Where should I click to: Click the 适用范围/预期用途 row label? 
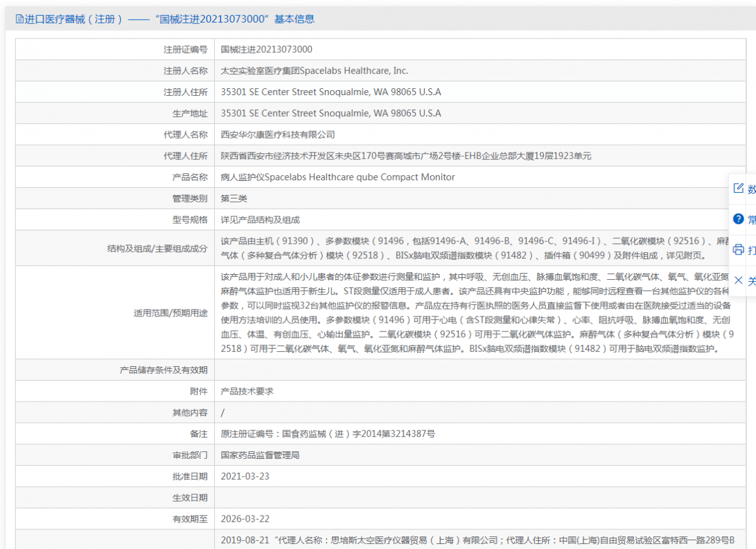coord(171,313)
